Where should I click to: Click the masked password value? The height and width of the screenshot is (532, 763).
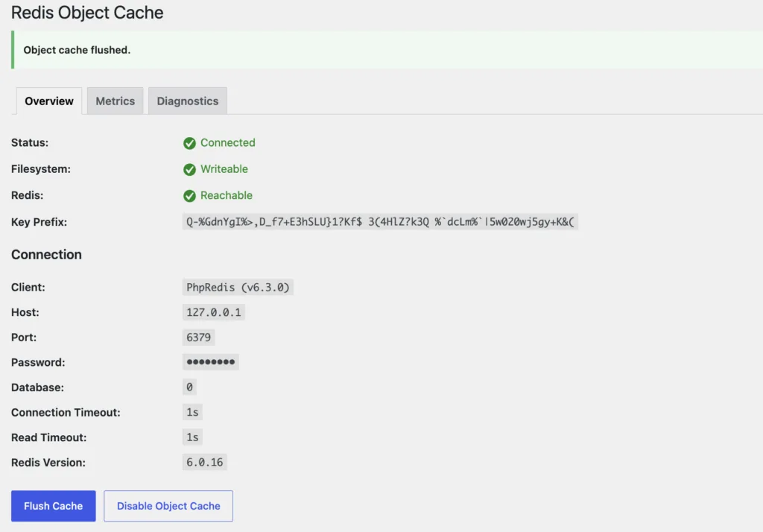tap(211, 362)
